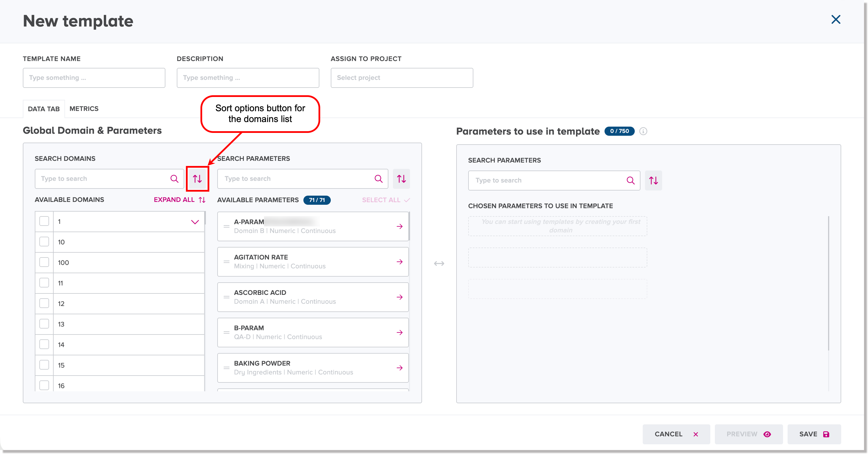Add A-PARAM to template using its arrow

(399, 226)
